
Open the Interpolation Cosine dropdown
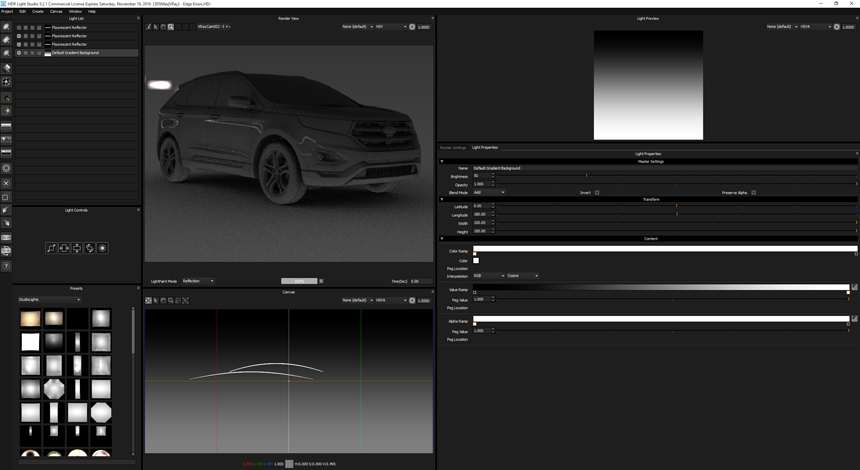pyautogui.click(x=523, y=276)
